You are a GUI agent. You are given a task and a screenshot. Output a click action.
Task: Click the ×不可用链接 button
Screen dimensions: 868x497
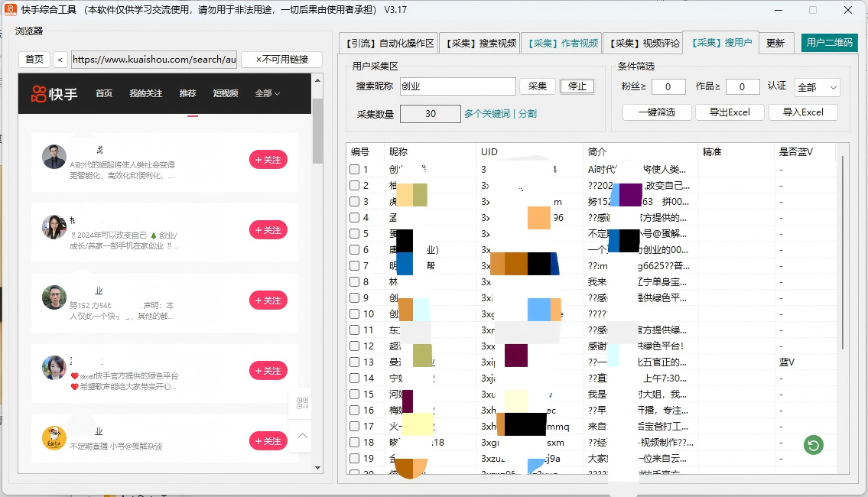pyautogui.click(x=281, y=59)
